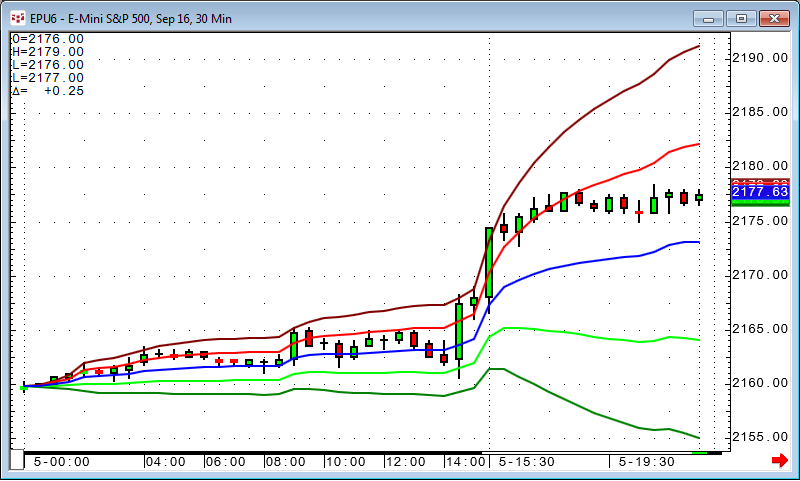Click the O=2176.00 open value
Screen dimensions: 800x481
[x=47, y=39]
